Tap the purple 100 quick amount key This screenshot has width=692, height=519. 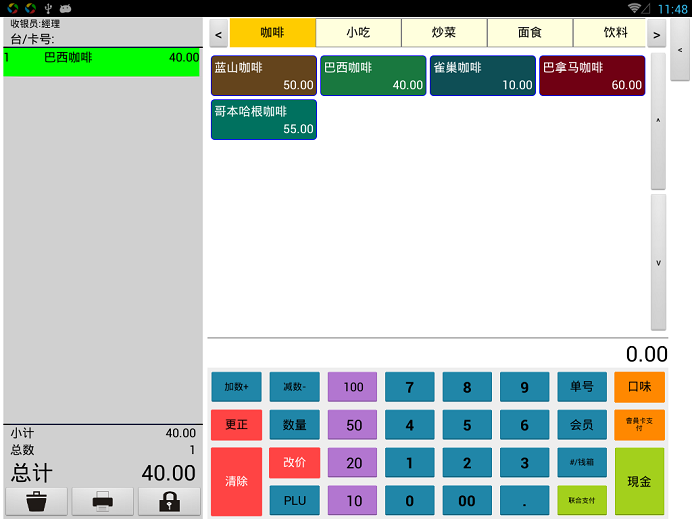click(x=353, y=387)
